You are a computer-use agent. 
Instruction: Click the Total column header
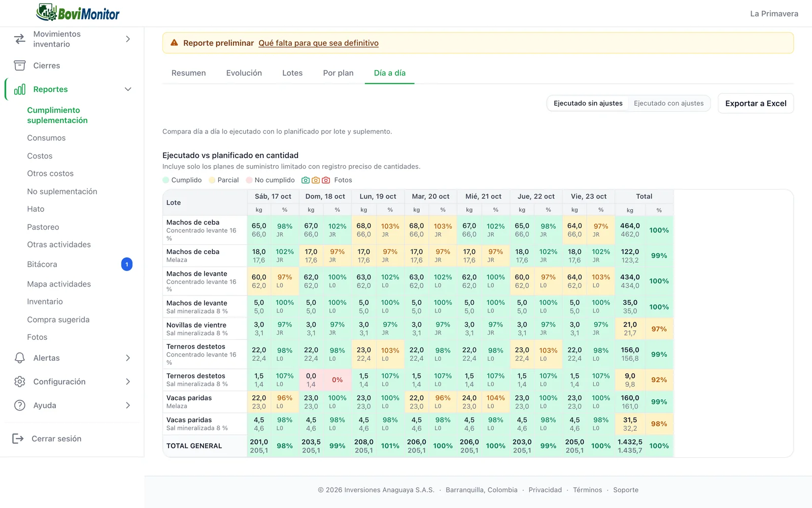(x=644, y=197)
